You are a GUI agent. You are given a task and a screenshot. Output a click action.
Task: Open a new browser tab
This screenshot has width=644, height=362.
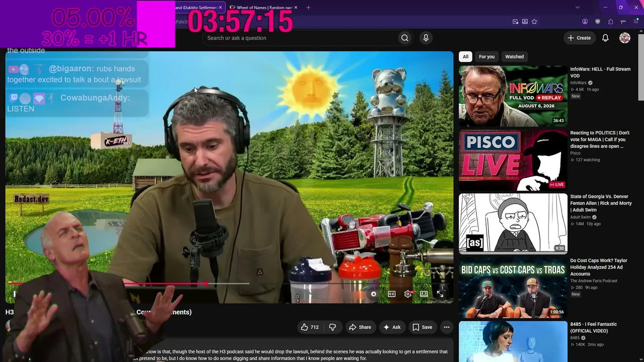[x=308, y=8]
